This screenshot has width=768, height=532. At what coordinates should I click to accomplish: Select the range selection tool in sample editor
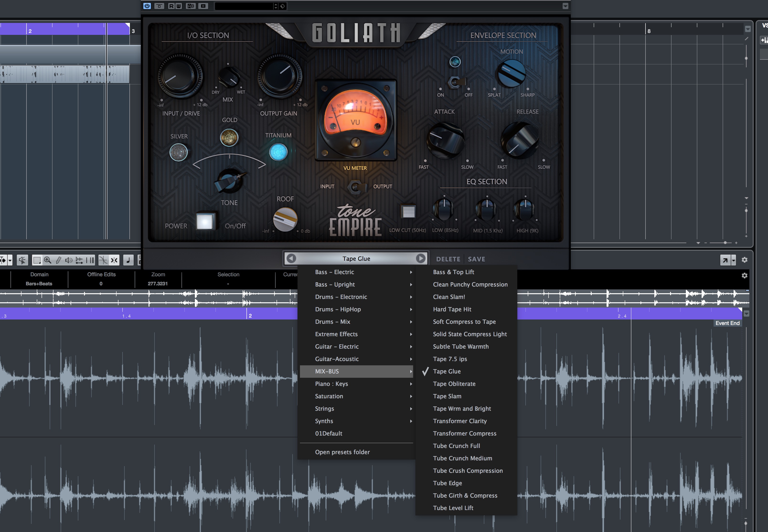37,260
